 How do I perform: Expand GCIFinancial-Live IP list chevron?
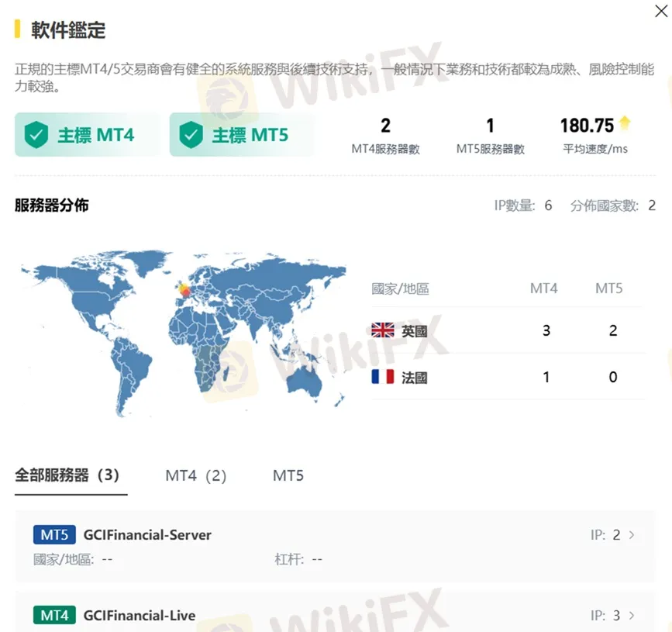click(x=632, y=616)
